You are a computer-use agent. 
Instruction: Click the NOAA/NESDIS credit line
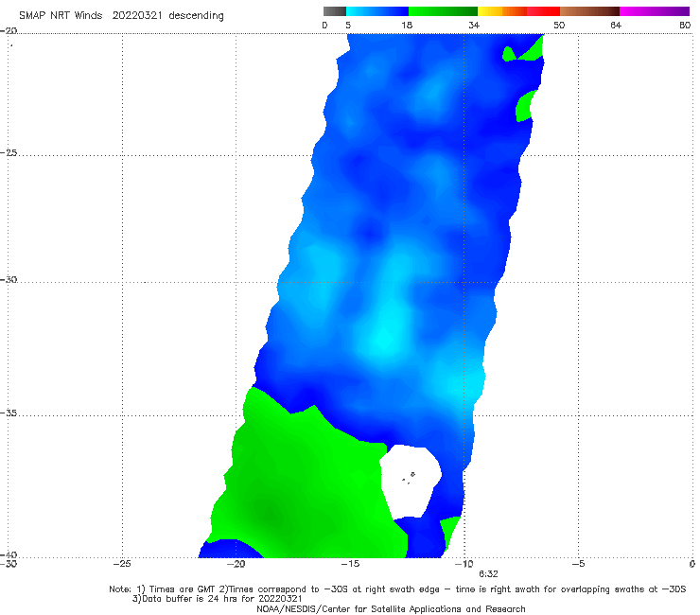tap(391, 608)
